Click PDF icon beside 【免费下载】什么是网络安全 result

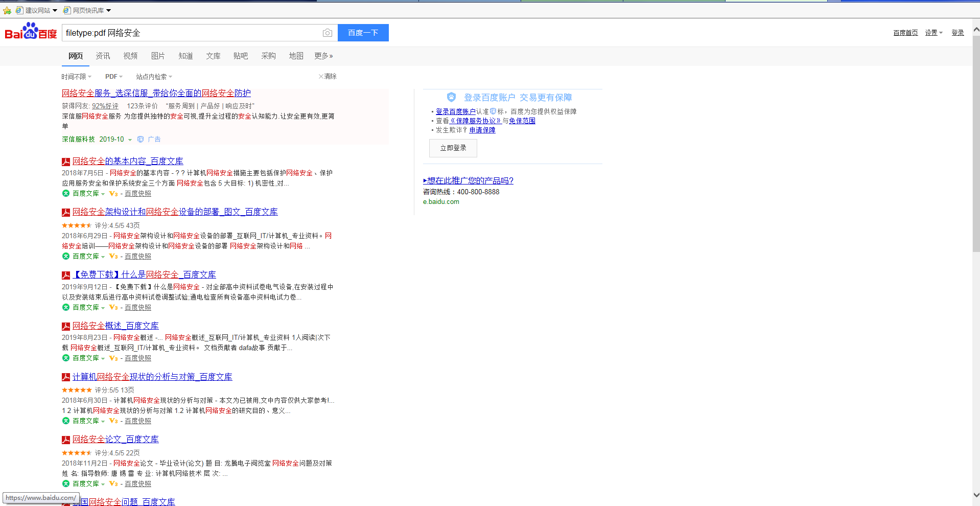66,275
